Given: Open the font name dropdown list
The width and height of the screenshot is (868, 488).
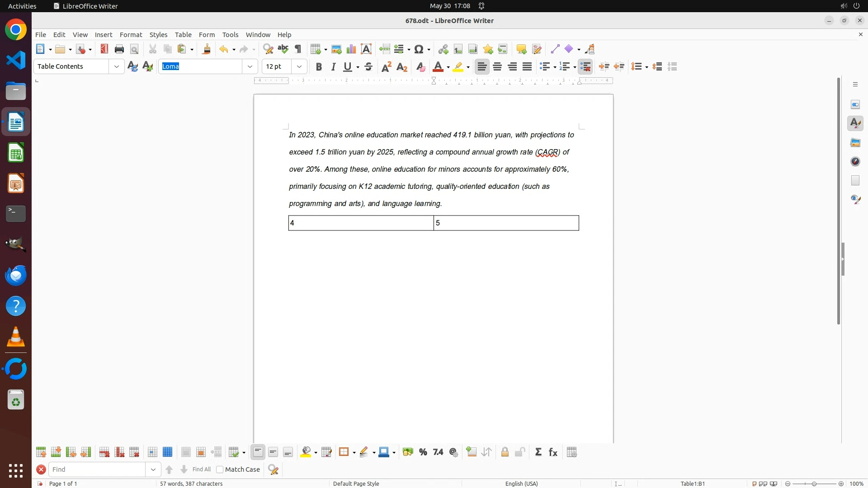Looking at the screenshot, I should click(250, 66).
